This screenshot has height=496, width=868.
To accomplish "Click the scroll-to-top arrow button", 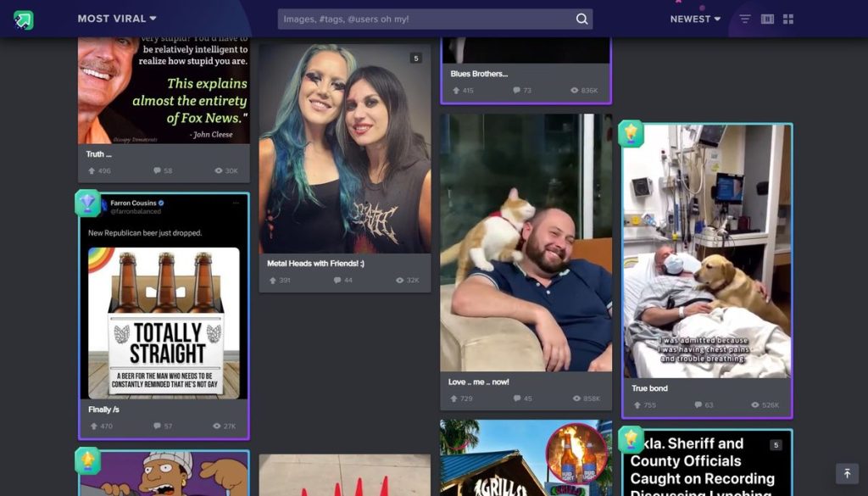I will click(846, 473).
